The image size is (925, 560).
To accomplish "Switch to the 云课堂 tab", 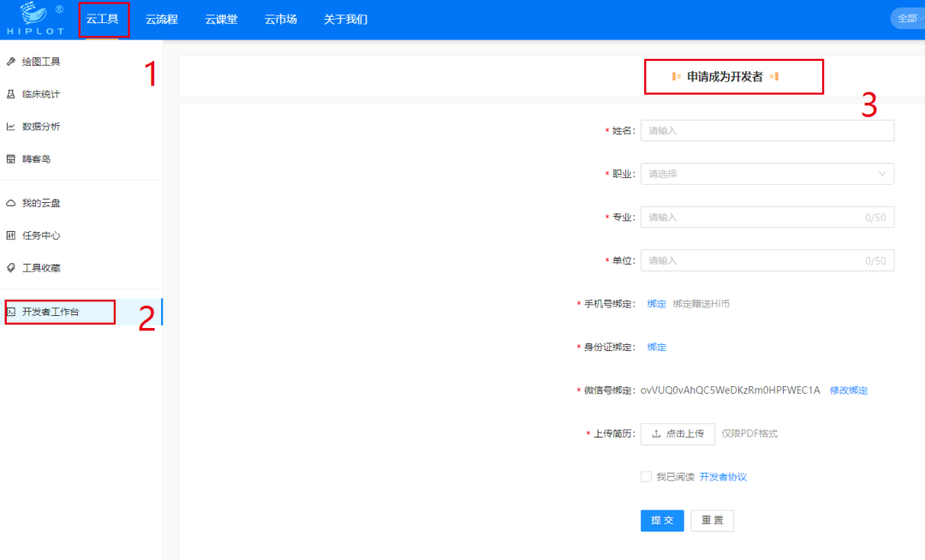I will pos(221,18).
